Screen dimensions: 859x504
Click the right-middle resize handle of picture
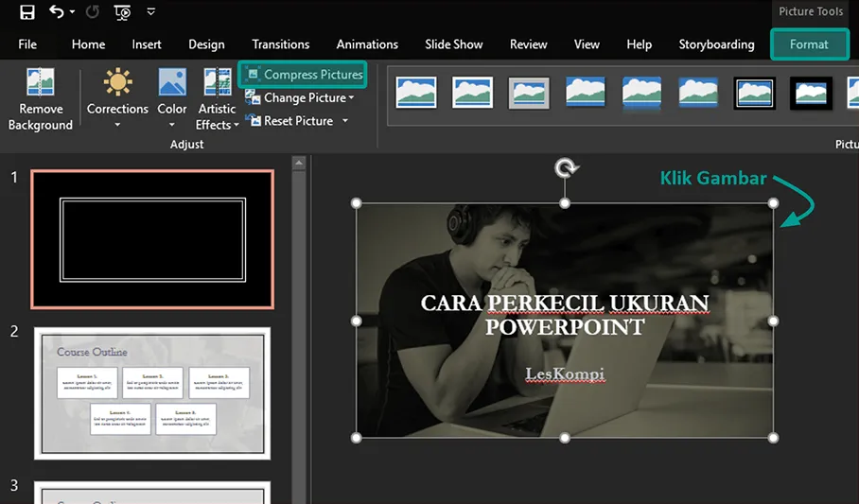point(773,321)
